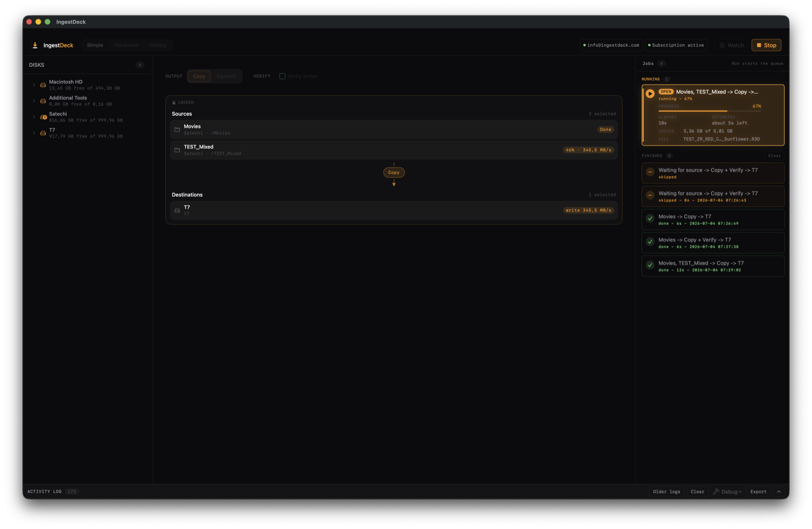This screenshot has height=529, width=812.
Task: Export the activity log
Action: [758, 491]
